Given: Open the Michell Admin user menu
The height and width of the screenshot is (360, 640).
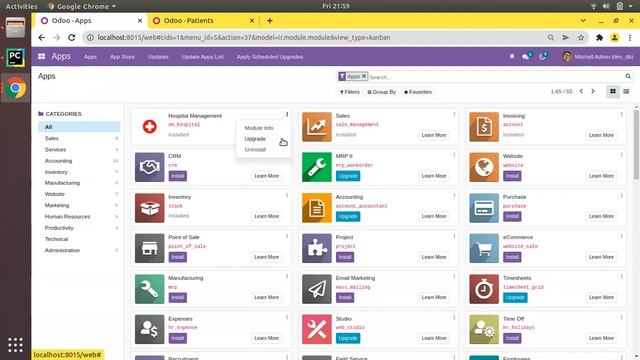Looking at the screenshot, I should (x=598, y=57).
